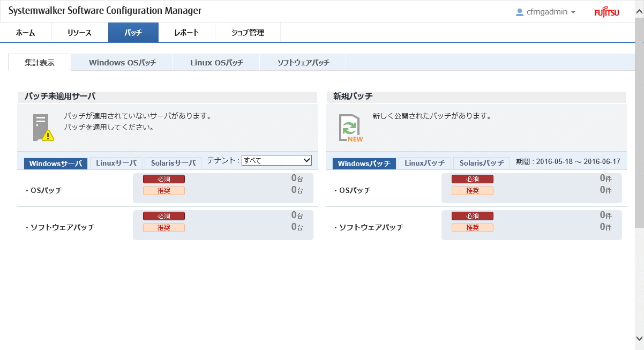Click 必須 badge for ソフトウェアパッチ under パッチ未適用サーバ
The width and height of the screenshot is (644, 350).
point(164,216)
